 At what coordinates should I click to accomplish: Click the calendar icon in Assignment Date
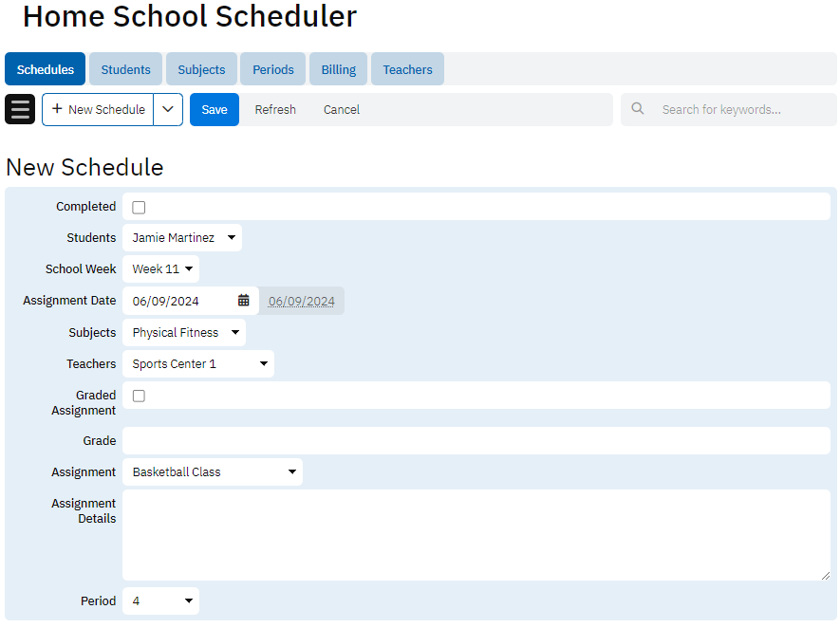(244, 301)
